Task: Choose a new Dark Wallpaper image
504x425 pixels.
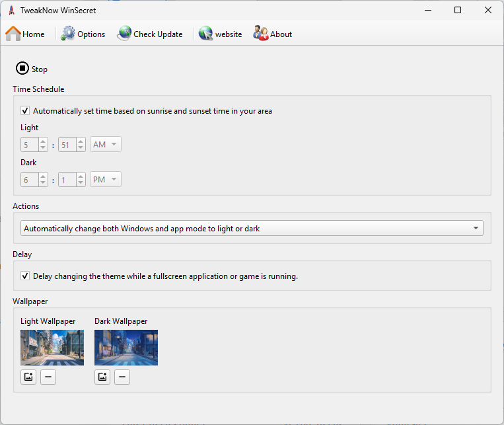Action: (x=102, y=377)
